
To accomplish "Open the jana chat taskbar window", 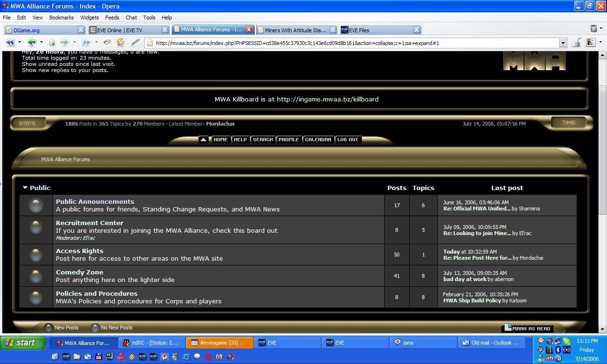I will (x=423, y=343).
